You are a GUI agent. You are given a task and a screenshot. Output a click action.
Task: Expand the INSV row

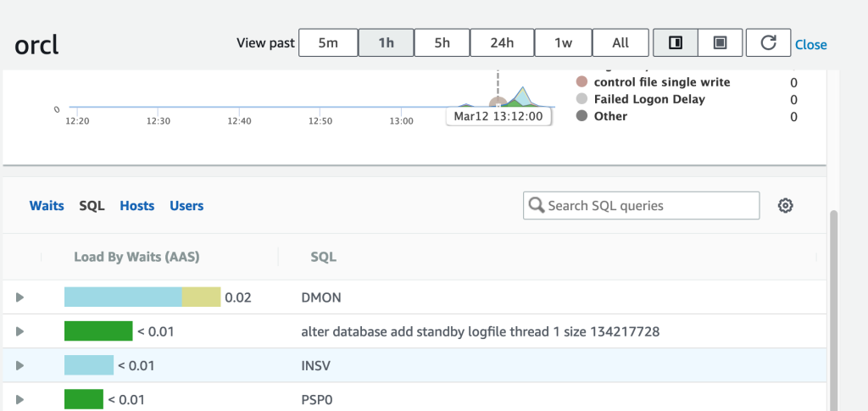[20, 365]
